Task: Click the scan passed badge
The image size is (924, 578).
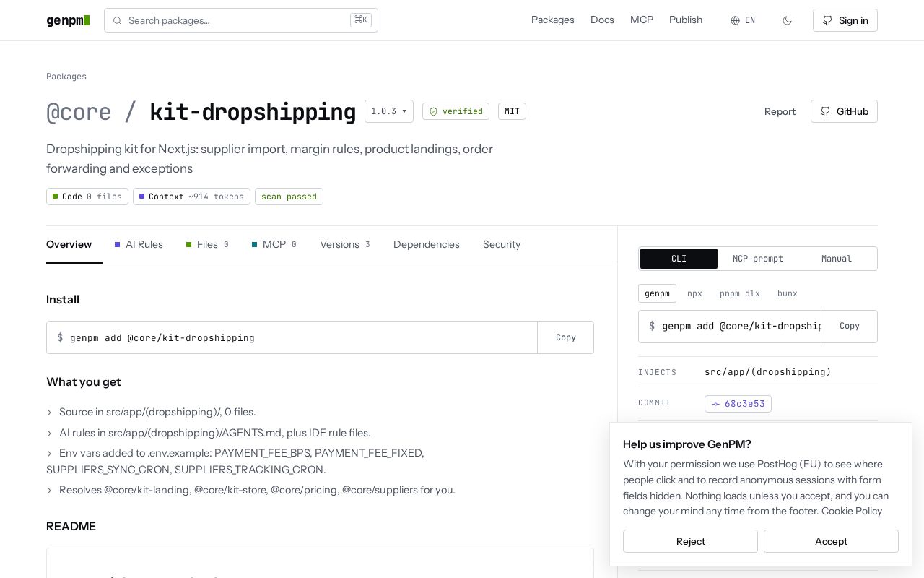Action: 289,197
